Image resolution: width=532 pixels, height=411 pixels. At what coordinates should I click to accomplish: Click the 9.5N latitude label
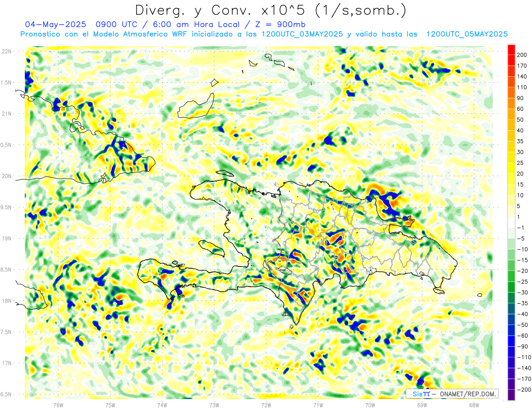(x=7, y=207)
